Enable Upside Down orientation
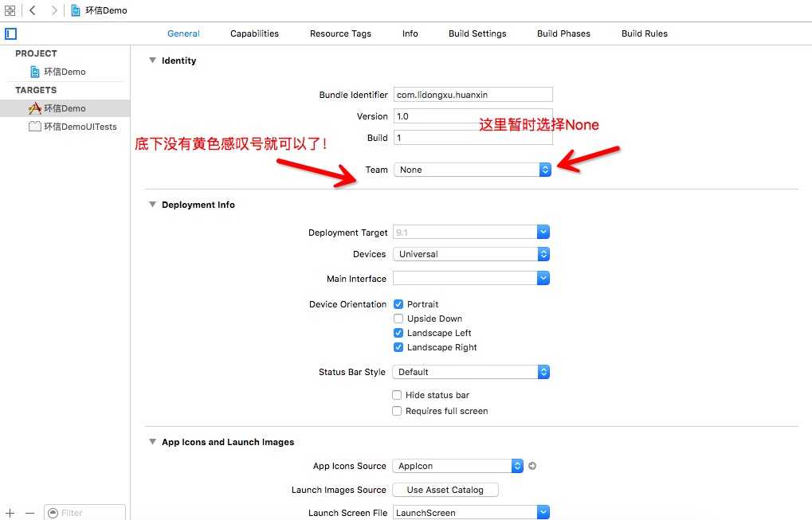 398,319
